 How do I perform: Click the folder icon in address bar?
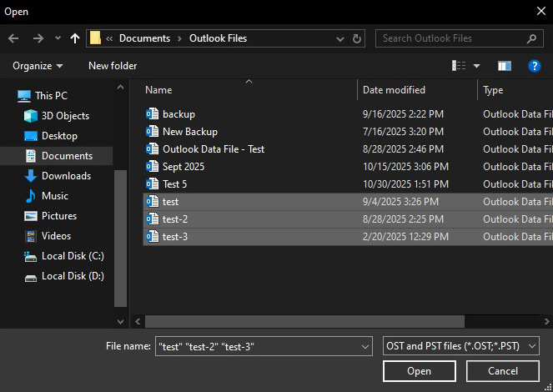tap(95, 38)
